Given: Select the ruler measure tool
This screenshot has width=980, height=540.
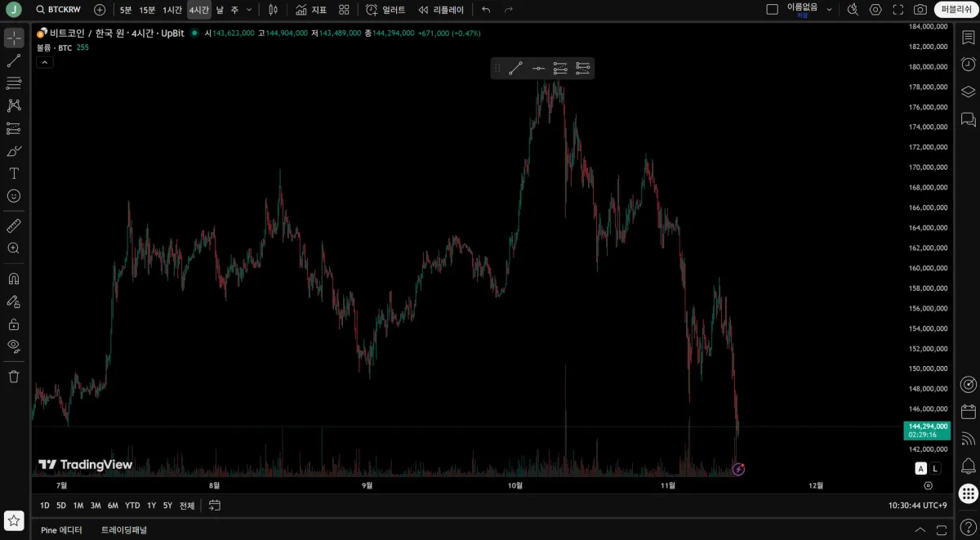Looking at the screenshot, I should click(14, 225).
